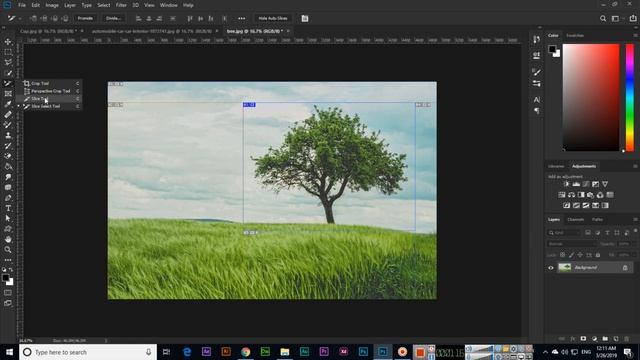The image size is (640, 360).
Task: Select the Move tool
Action: pyautogui.click(x=8, y=42)
